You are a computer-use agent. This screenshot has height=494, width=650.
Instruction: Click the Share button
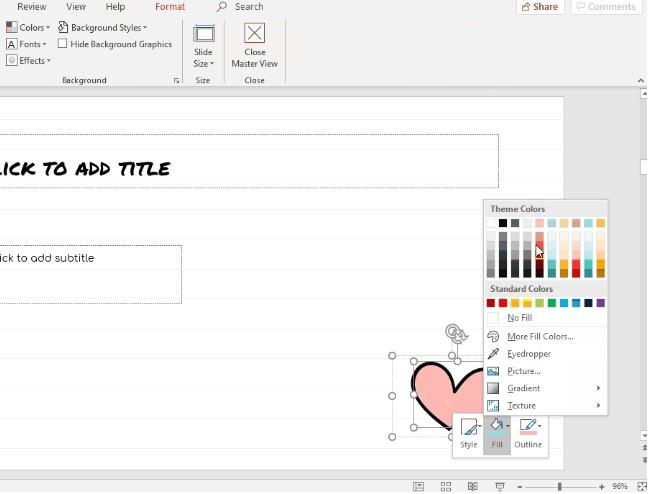click(x=540, y=7)
